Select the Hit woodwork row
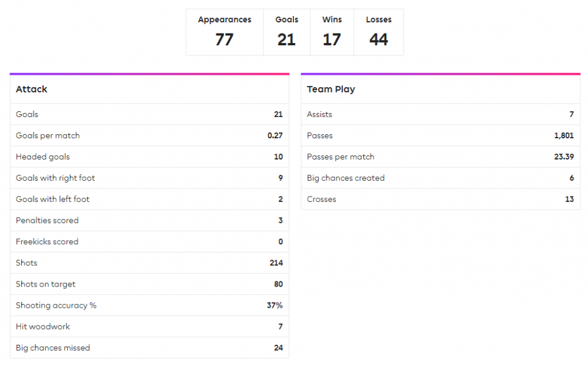 (x=149, y=327)
